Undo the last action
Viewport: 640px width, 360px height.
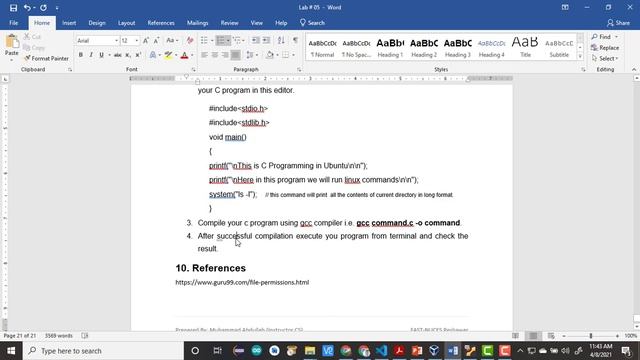27,7
